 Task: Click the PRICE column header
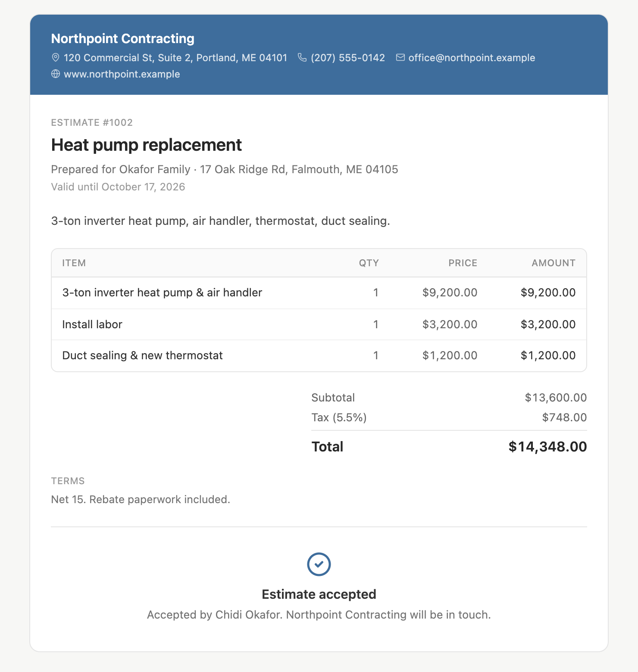(463, 263)
